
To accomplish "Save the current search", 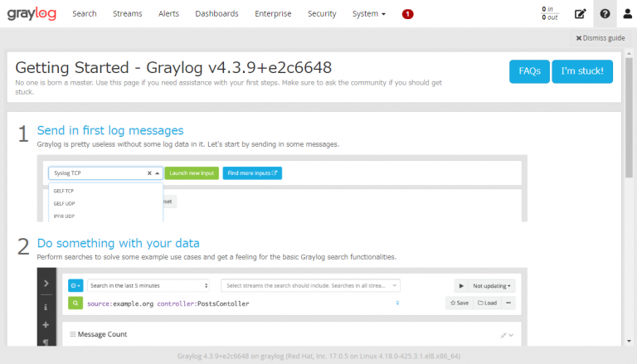I will tap(460, 303).
